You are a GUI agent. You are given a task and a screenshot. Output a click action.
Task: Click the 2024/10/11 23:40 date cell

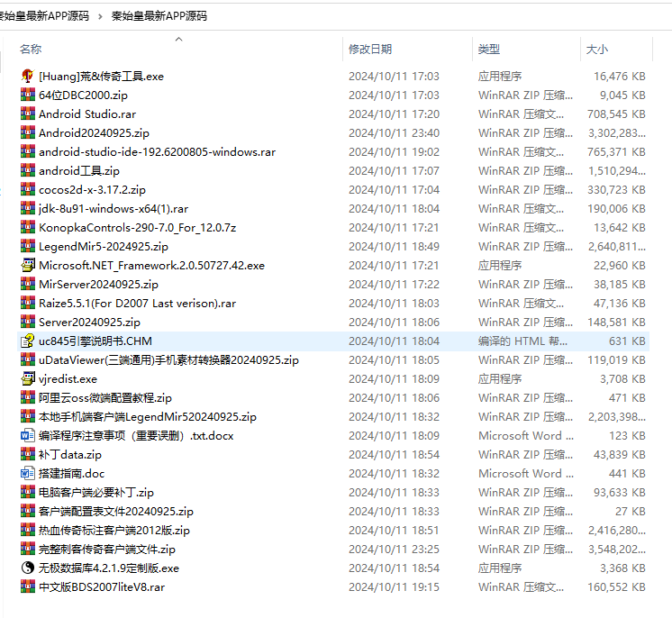[394, 132]
